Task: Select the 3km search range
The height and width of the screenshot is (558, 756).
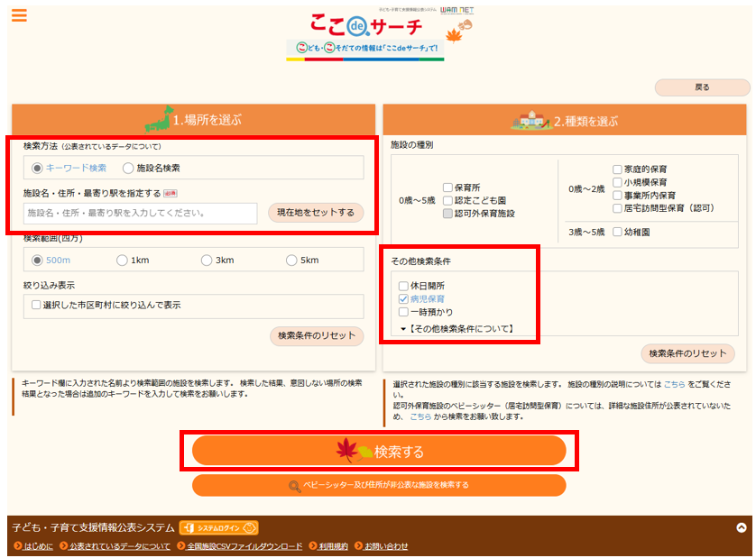Action: pyautogui.click(x=207, y=261)
